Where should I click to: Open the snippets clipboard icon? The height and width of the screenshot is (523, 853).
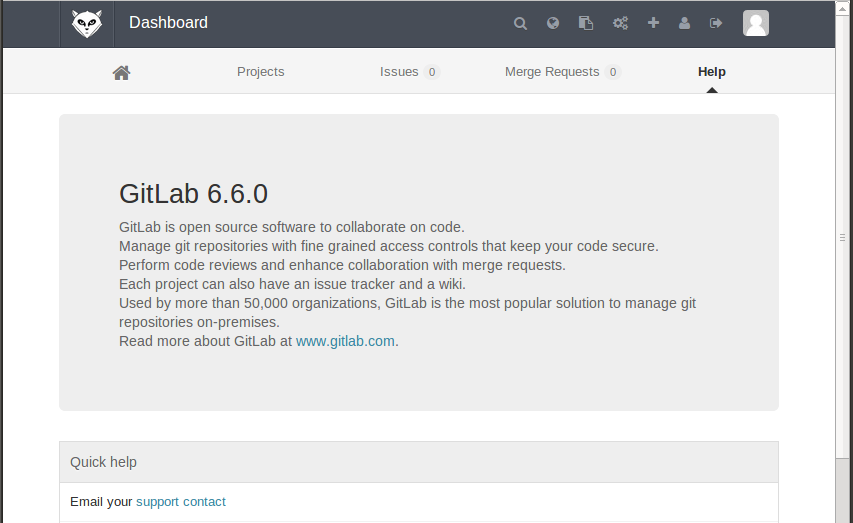tap(586, 23)
